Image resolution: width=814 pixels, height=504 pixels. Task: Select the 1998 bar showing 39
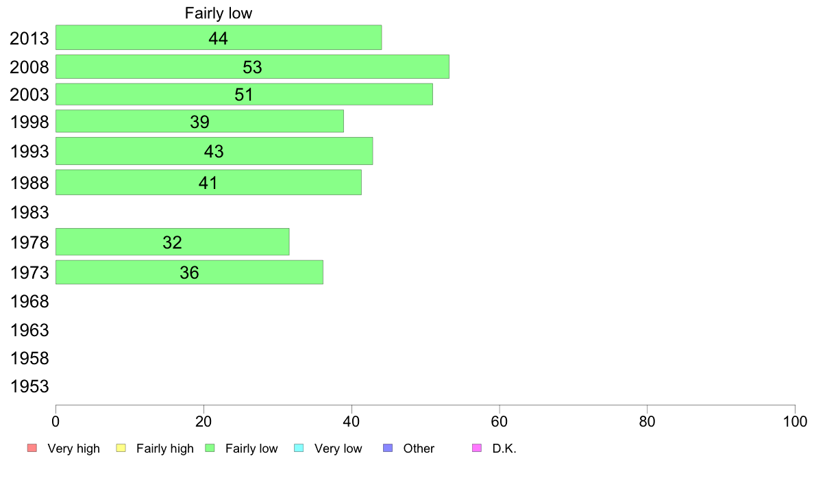(199, 121)
